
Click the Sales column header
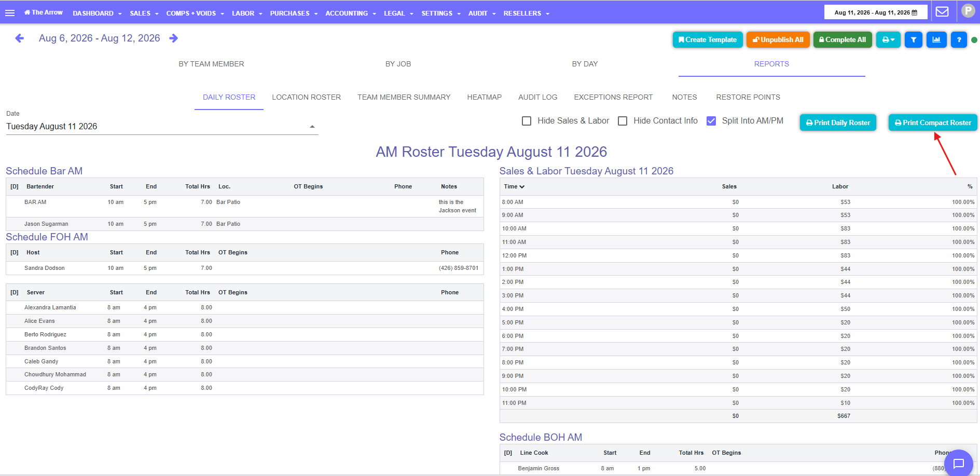729,186
